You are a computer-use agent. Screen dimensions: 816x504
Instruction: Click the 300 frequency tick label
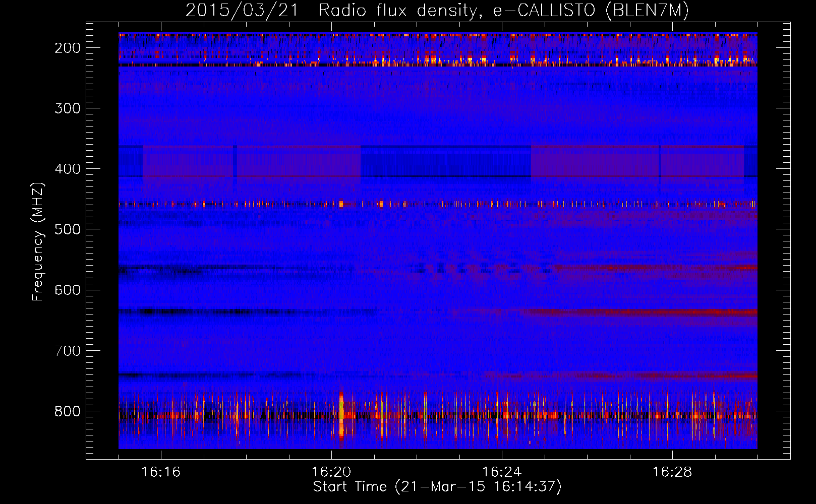pos(67,108)
